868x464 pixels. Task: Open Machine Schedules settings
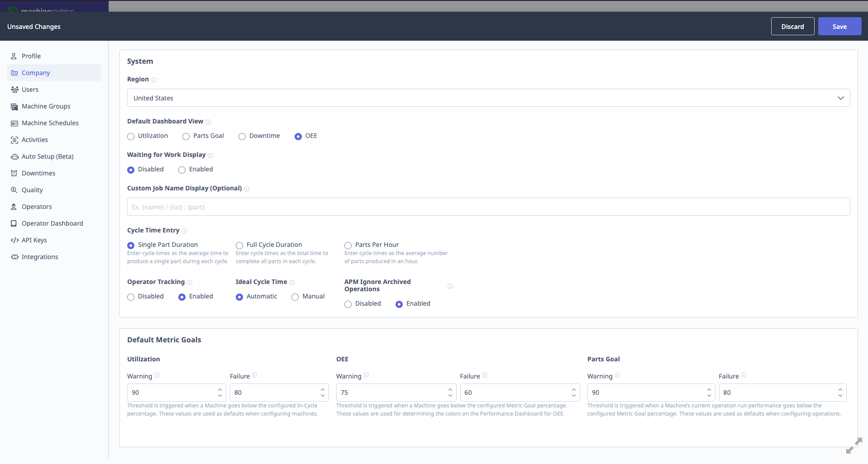coord(50,123)
